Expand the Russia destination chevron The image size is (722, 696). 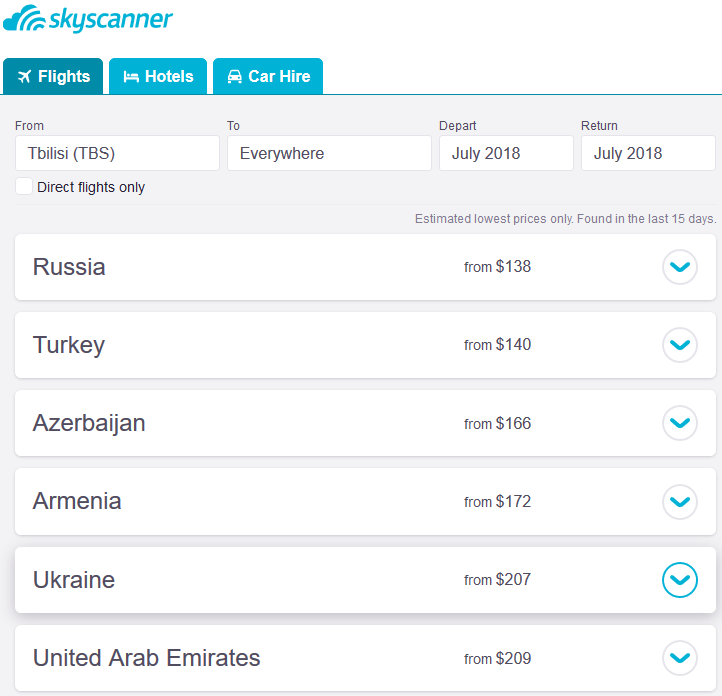point(680,267)
